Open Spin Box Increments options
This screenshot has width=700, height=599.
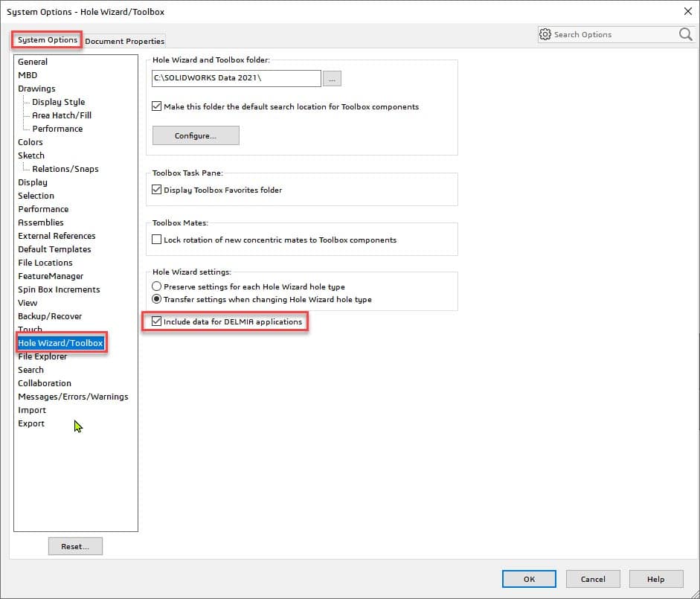[x=59, y=289]
